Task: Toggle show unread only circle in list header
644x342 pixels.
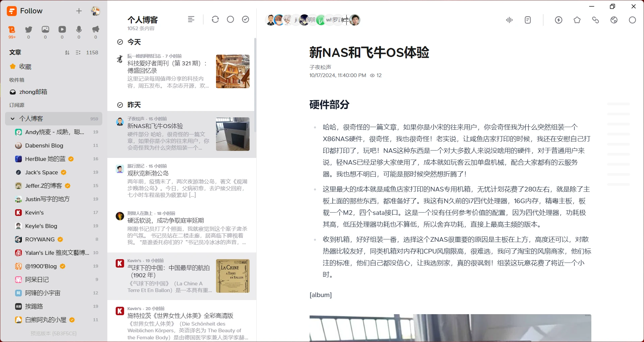Action: (230, 19)
